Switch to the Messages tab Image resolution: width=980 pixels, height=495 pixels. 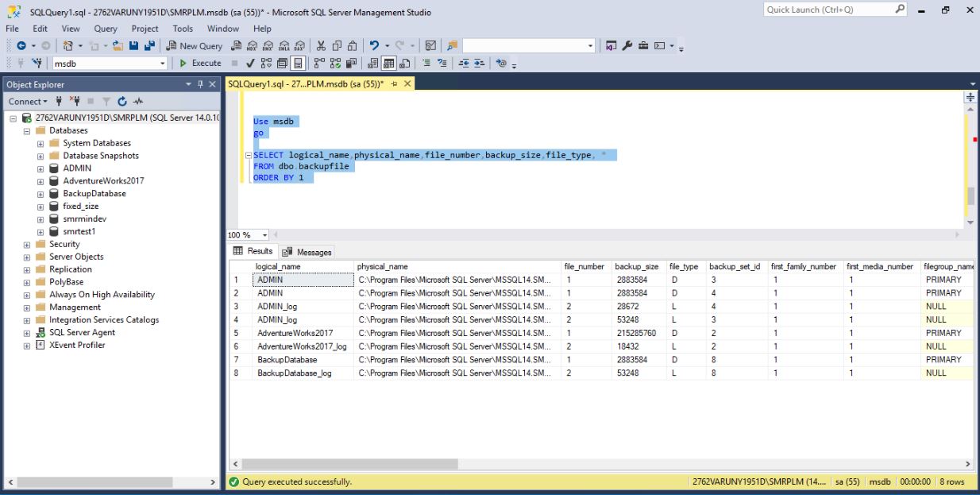(x=307, y=252)
